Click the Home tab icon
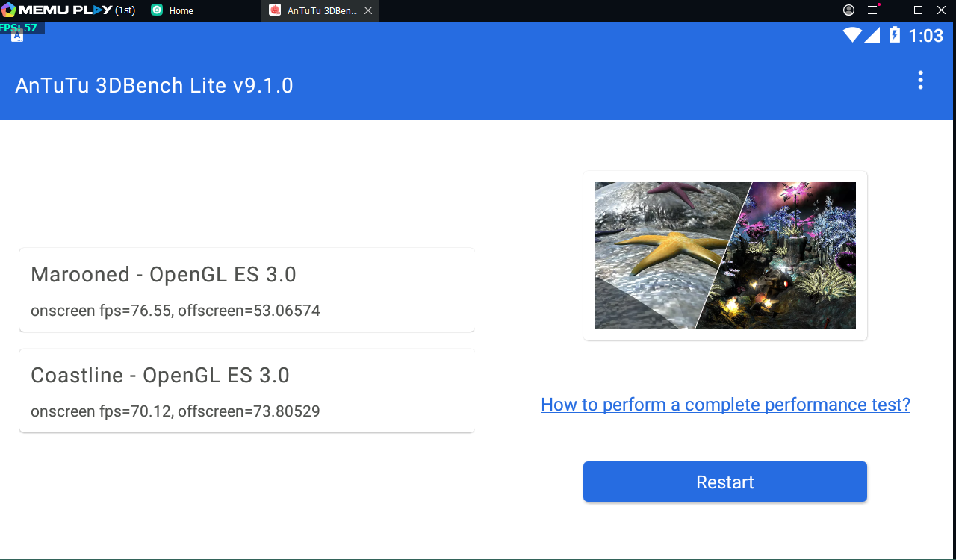Screen dimensions: 956x560 coord(157,10)
